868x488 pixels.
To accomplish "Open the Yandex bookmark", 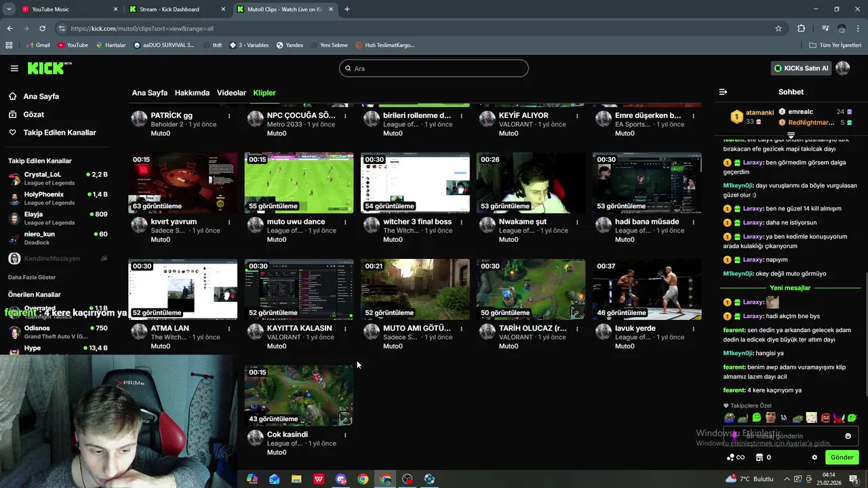I will pos(290,45).
